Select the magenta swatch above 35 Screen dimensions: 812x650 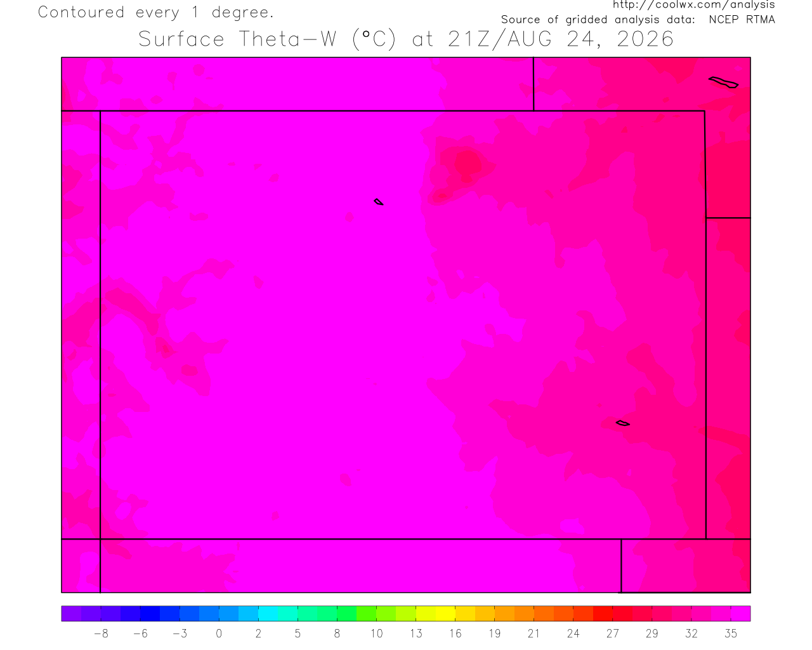click(x=740, y=614)
